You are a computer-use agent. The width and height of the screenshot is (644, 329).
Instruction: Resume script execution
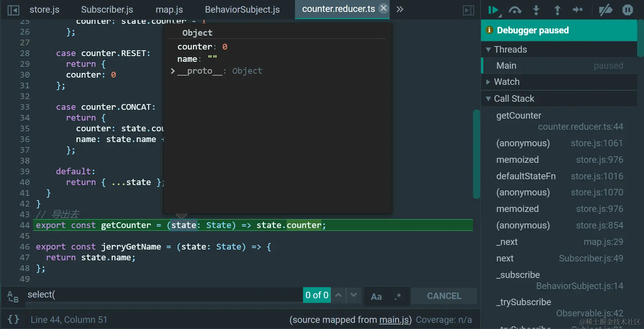point(494,10)
